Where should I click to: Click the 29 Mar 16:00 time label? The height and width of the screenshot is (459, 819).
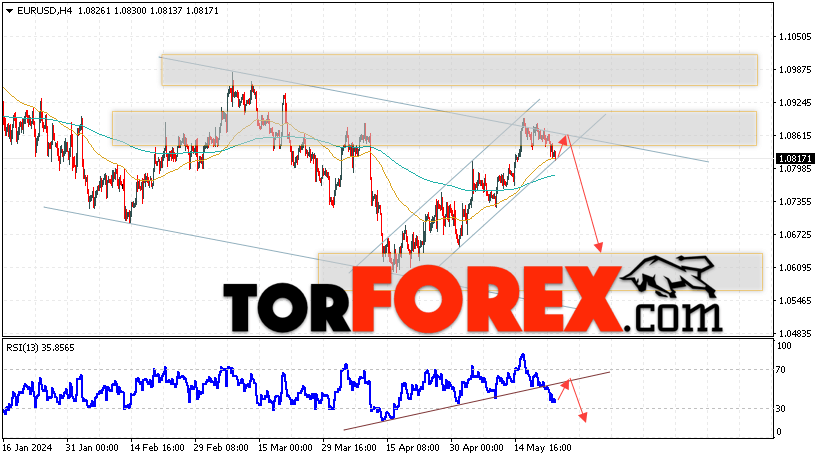[349, 448]
